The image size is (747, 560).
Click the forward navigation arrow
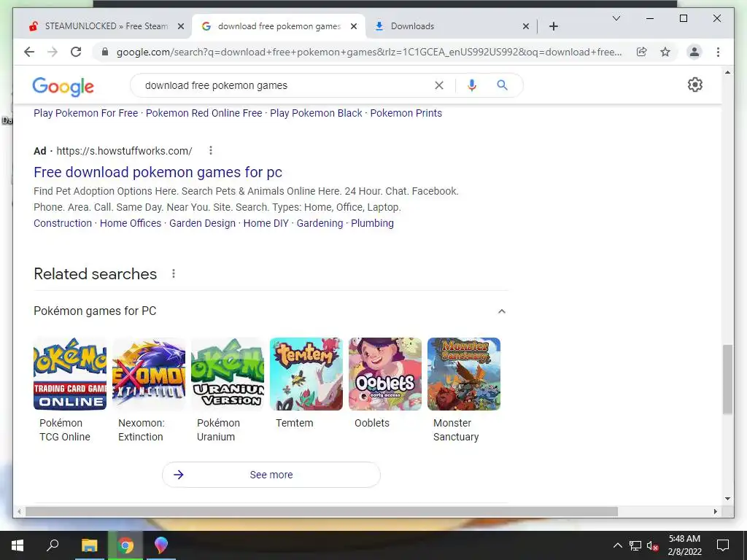[53, 52]
